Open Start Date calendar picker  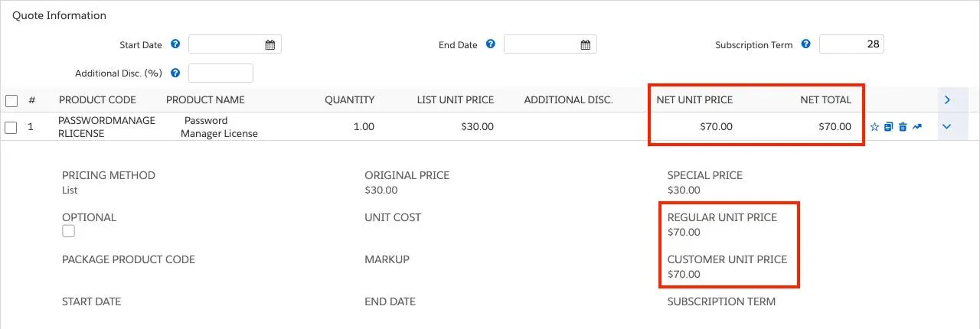point(270,44)
